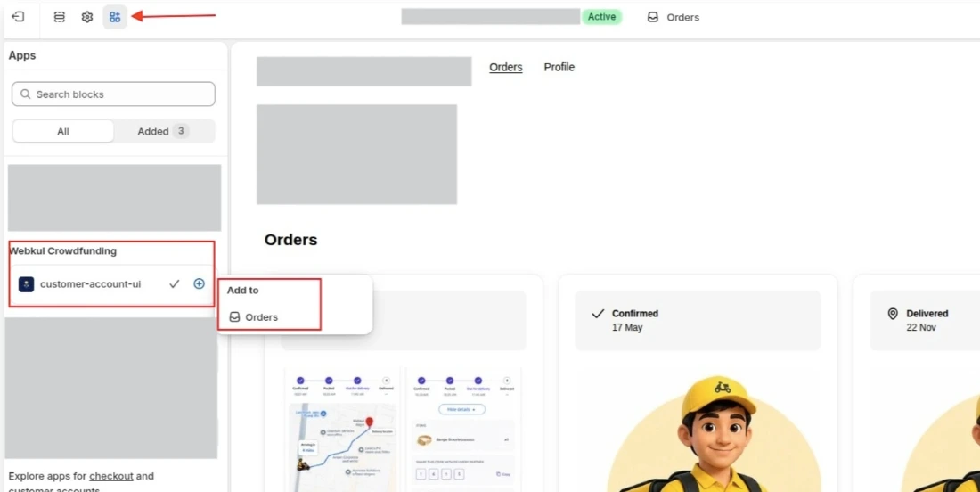The width and height of the screenshot is (980, 492).
Task: Open the delivery map tracking thumbnail
Action: coord(342,431)
